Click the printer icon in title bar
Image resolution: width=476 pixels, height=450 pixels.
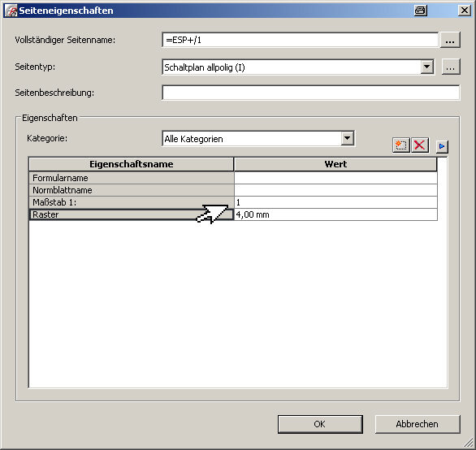[421, 11]
